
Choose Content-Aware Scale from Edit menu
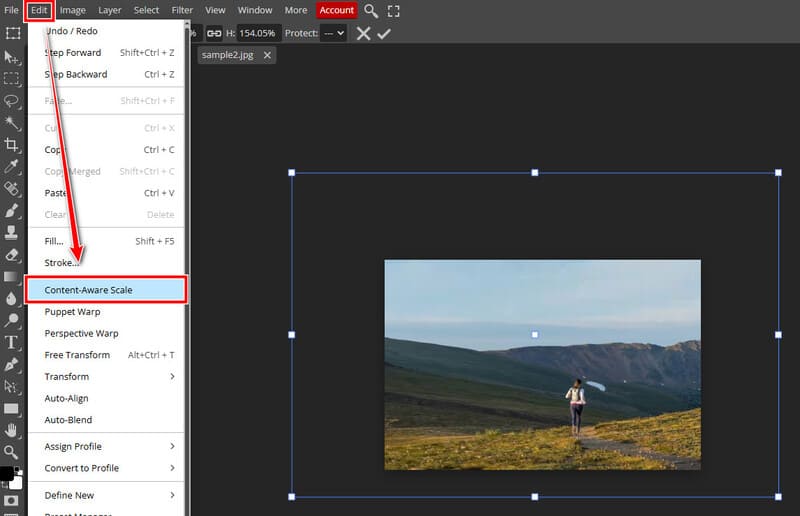(106, 290)
